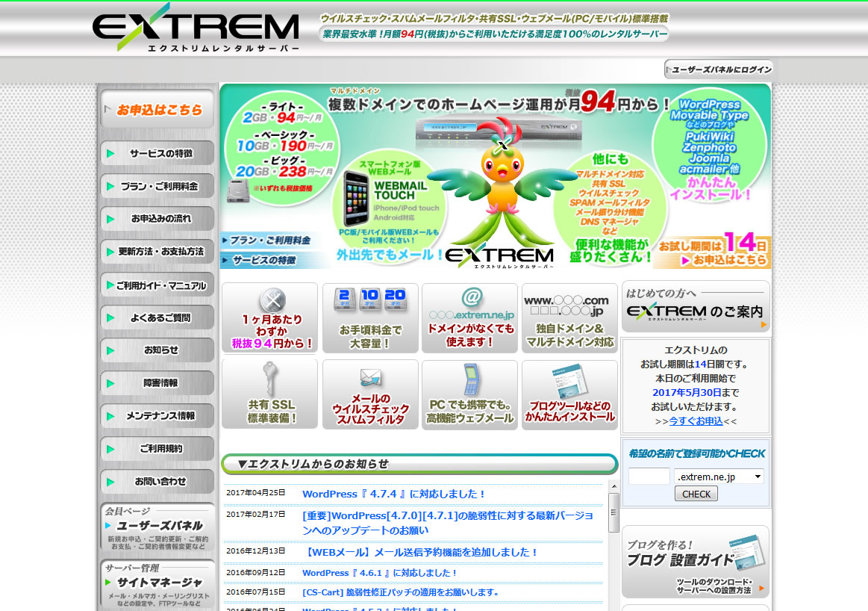
Task: Click the news date 2017年04月25日
Action: click(x=256, y=492)
